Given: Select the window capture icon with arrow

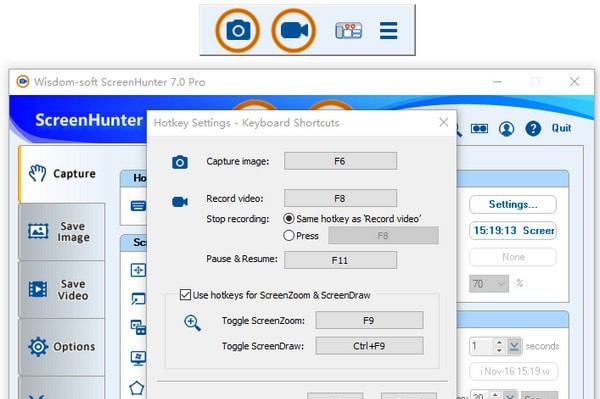Looking at the screenshot, I should [138, 298].
